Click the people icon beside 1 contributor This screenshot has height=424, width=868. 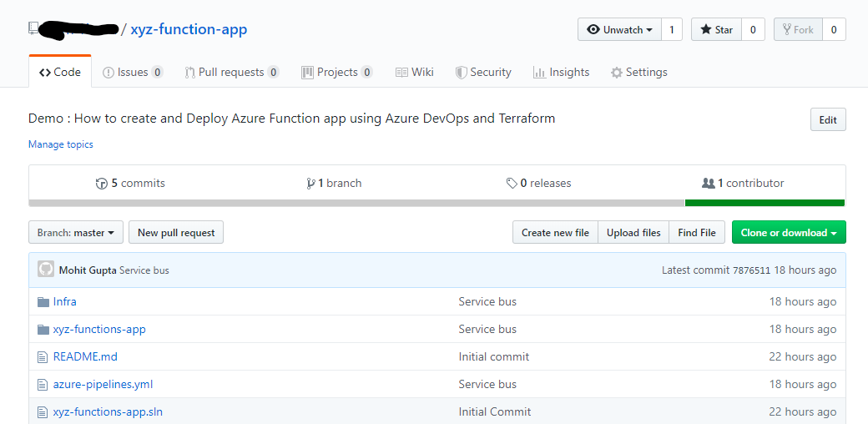708,184
